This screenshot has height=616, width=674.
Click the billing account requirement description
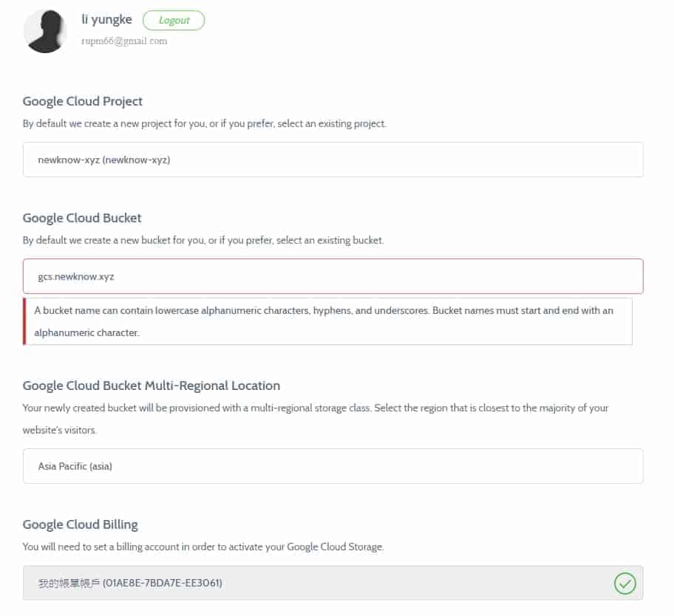click(203, 547)
